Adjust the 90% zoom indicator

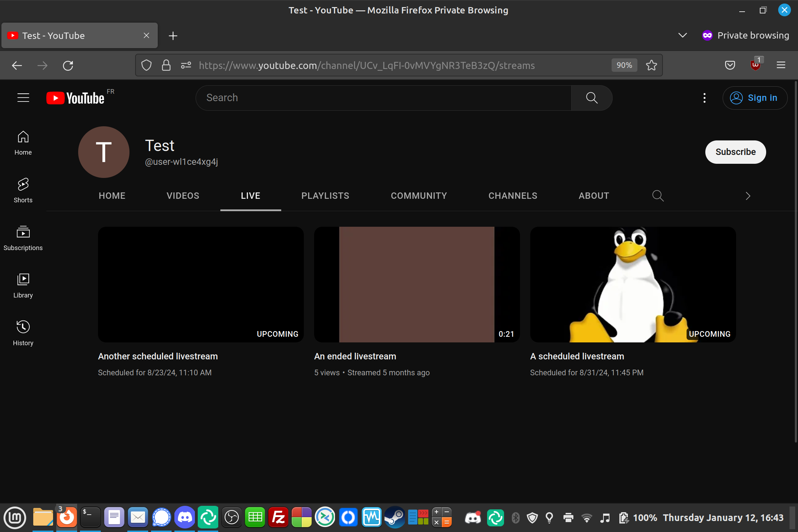click(x=624, y=65)
